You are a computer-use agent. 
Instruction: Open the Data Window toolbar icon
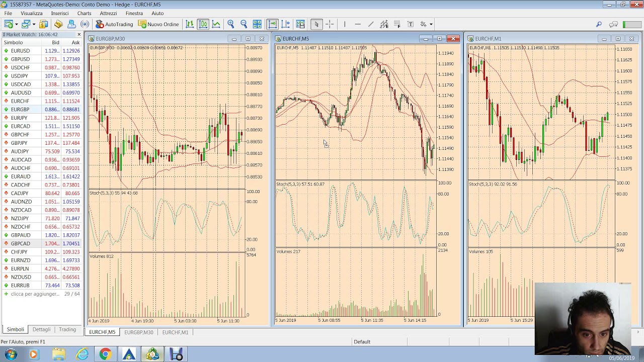tap(58, 24)
